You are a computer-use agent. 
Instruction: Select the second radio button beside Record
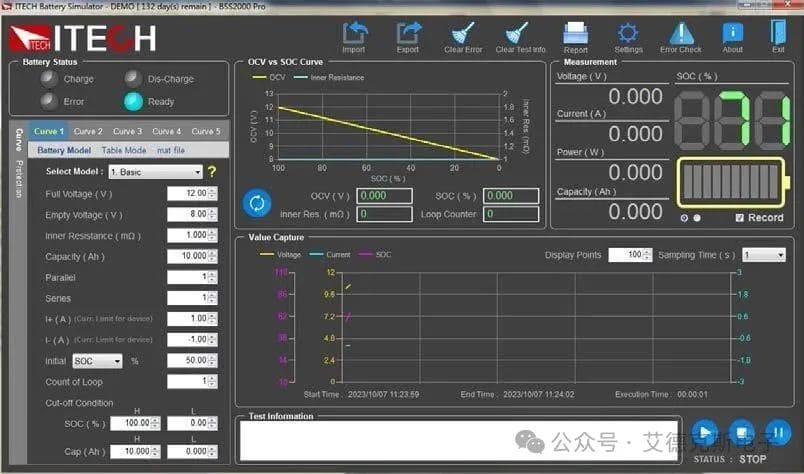click(x=697, y=217)
